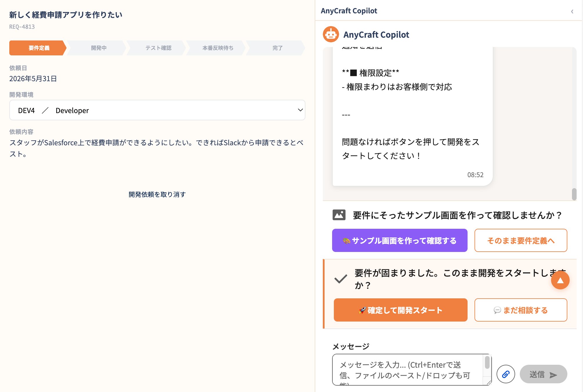
Task: Click the REQ-4813 request ID text
Action: [x=22, y=27]
